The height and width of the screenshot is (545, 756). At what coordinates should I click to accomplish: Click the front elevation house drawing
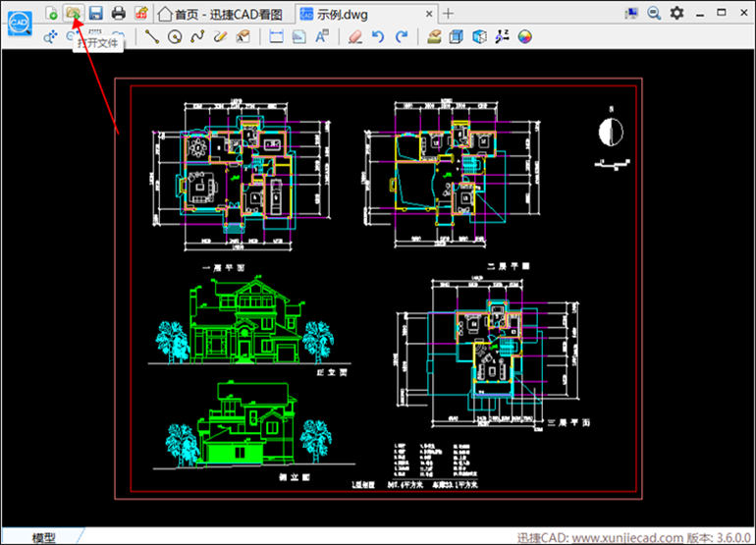point(245,320)
